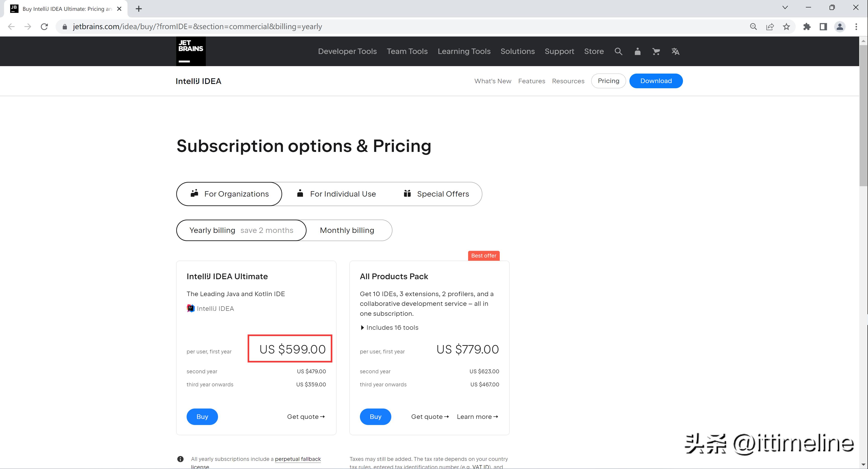Click the browser zoom magnifier icon
Screen dimensions: 868x469
tap(753, 27)
